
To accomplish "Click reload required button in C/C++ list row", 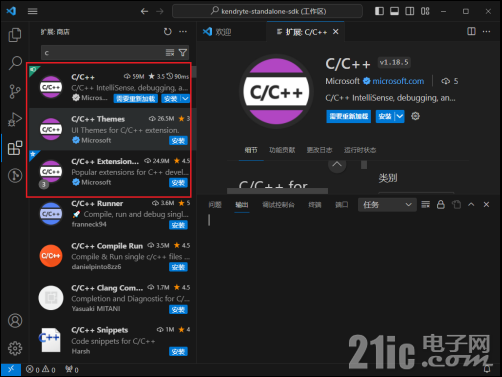I will pos(136,99).
